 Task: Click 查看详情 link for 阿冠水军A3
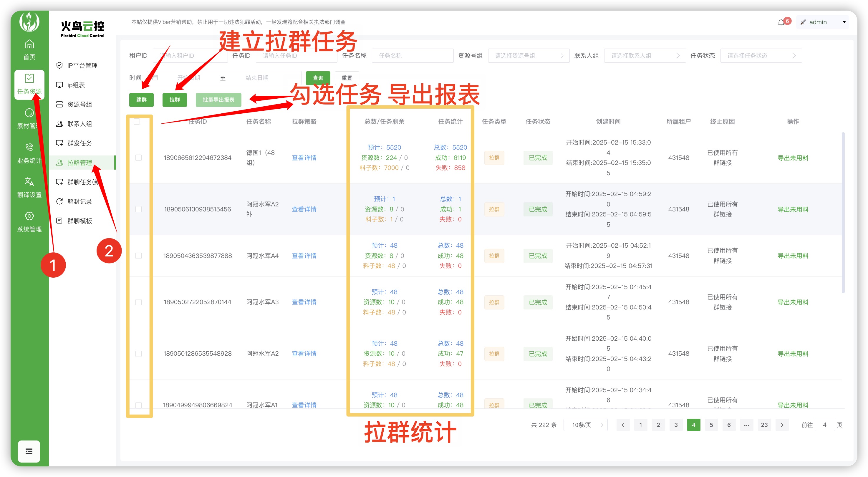point(304,302)
